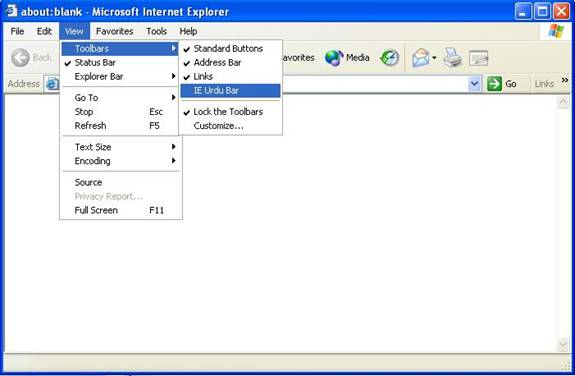Enable the IE Urdu Bar
This screenshot has width=575, height=376.
[230, 90]
